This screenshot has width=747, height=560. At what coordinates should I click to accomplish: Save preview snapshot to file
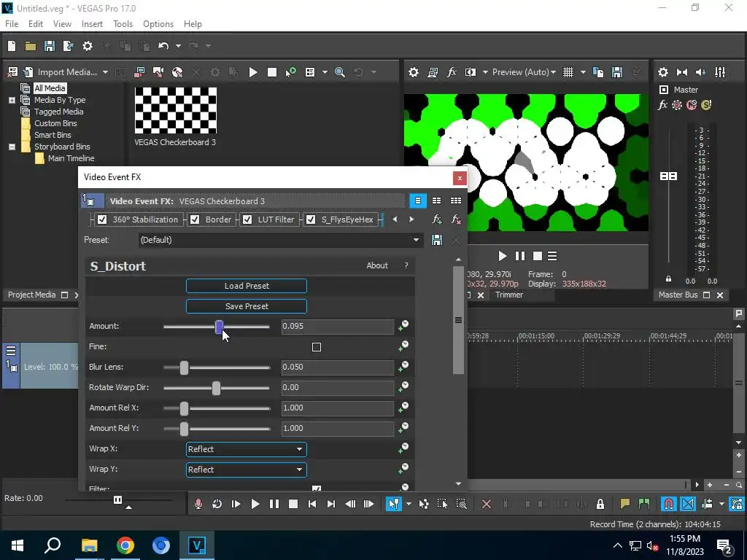tap(617, 72)
